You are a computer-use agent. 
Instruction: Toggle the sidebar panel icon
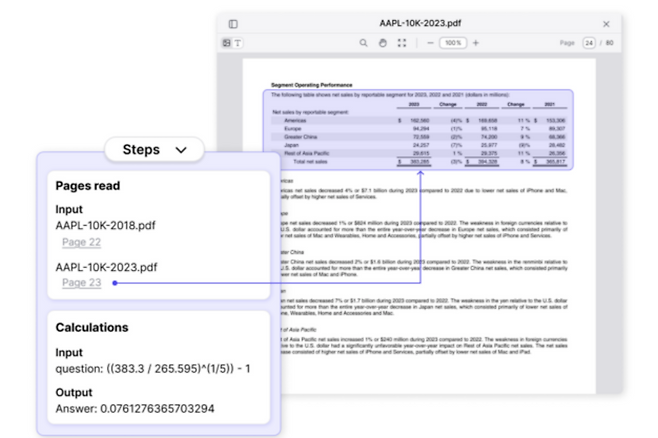233,24
